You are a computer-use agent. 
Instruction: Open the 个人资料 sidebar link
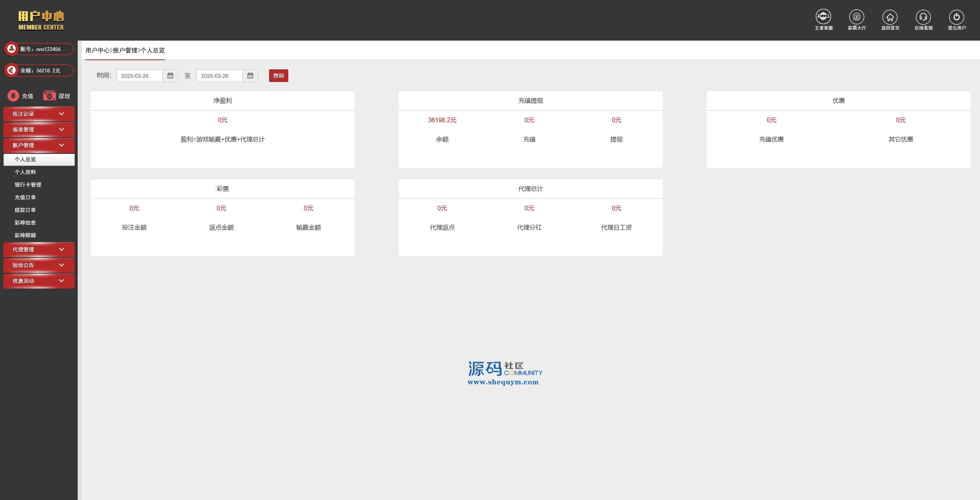[x=25, y=172]
